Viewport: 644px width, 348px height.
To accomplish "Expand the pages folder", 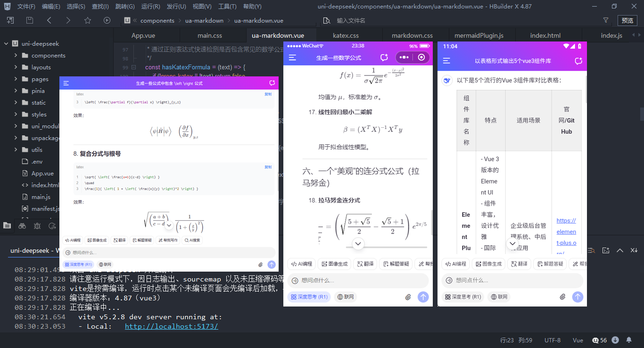I will click(x=39, y=79).
